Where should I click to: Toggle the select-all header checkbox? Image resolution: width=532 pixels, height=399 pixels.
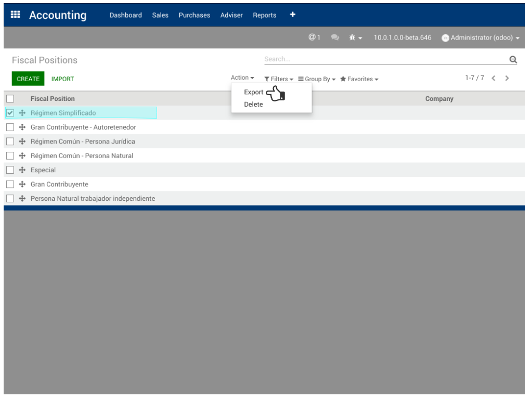10,98
